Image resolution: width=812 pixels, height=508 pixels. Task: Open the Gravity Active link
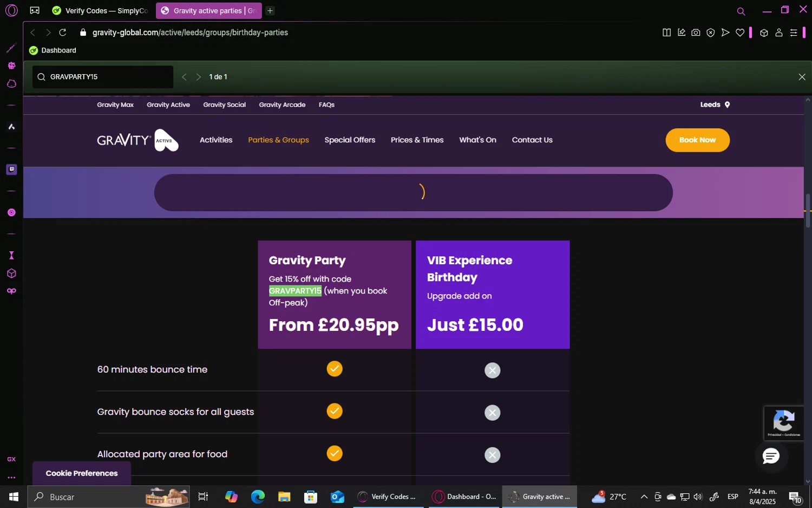click(x=168, y=105)
